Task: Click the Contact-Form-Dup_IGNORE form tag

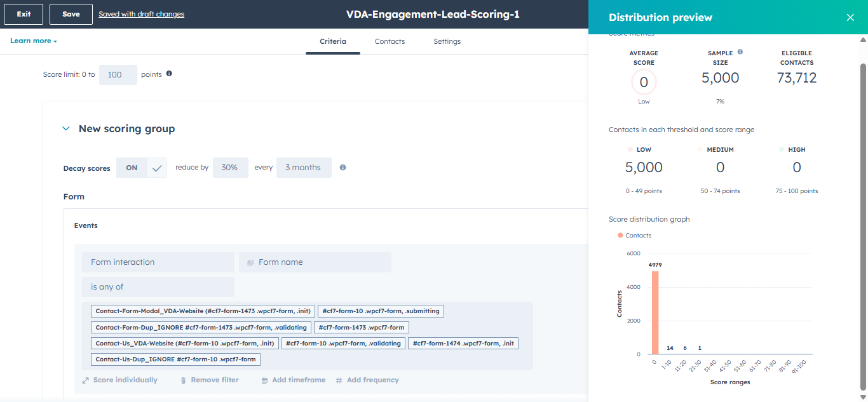Action: coord(201,328)
